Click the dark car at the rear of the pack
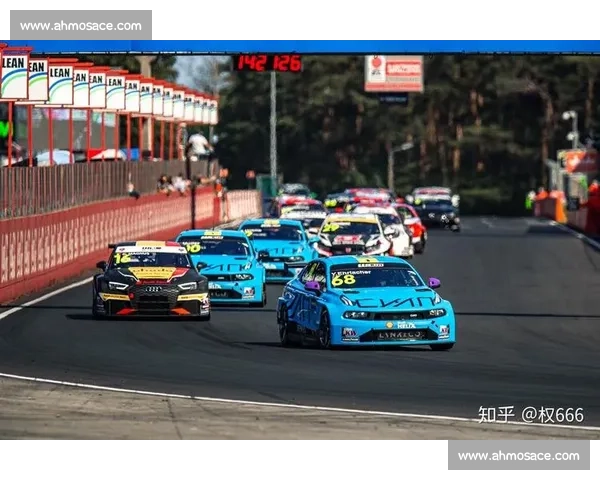 pyautogui.click(x=438, y=213)
